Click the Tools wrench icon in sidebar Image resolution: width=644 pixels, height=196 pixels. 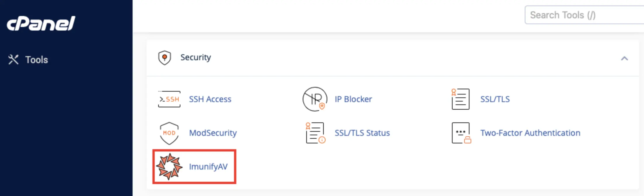tap(13, 60)
